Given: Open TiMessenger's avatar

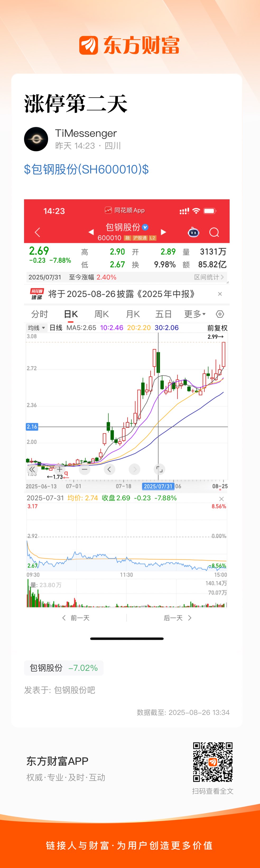Looking at the screenshot, I should (x=36, y=139).
